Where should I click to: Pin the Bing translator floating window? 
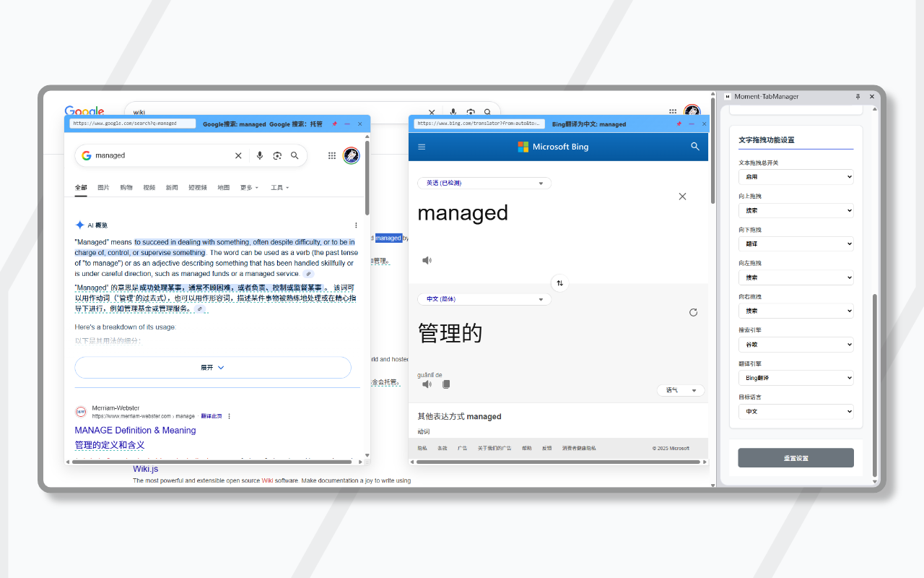click(679, 124)
